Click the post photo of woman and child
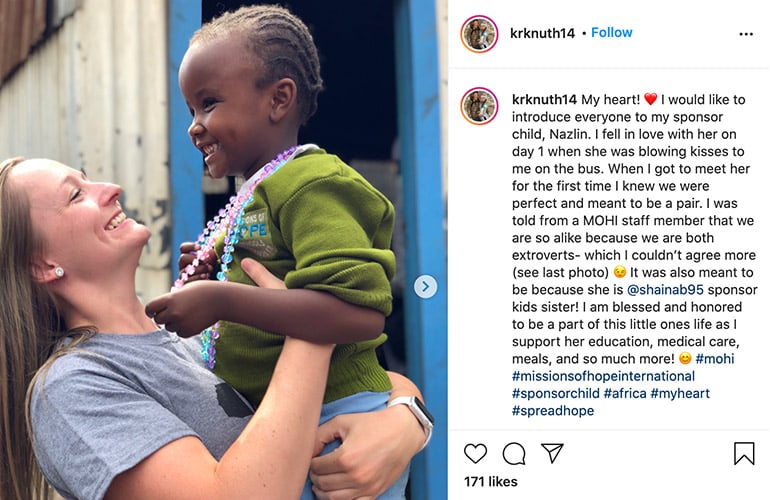The width and height of the screenshot is (770, 500). 223,250
